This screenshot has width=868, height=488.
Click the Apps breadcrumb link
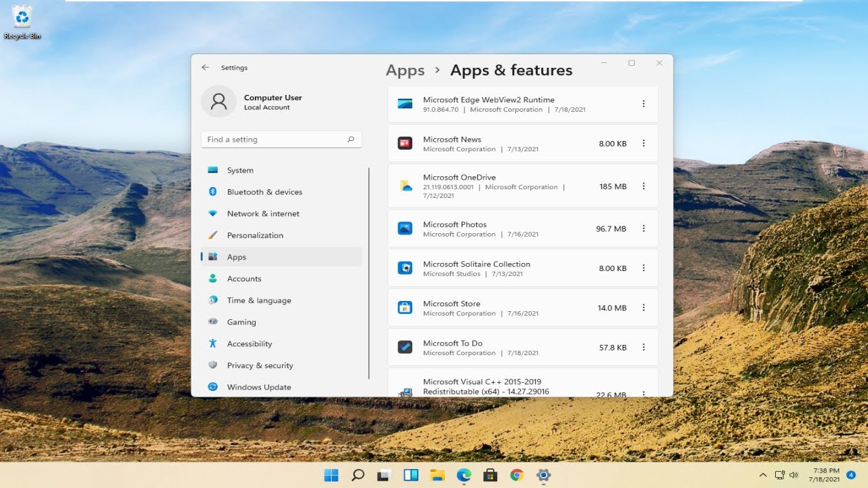pos(405,70)
